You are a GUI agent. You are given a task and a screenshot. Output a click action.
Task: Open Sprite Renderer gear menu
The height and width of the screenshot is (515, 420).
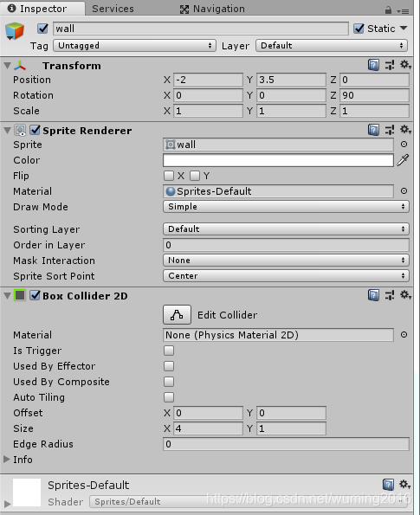pos(405,130)
